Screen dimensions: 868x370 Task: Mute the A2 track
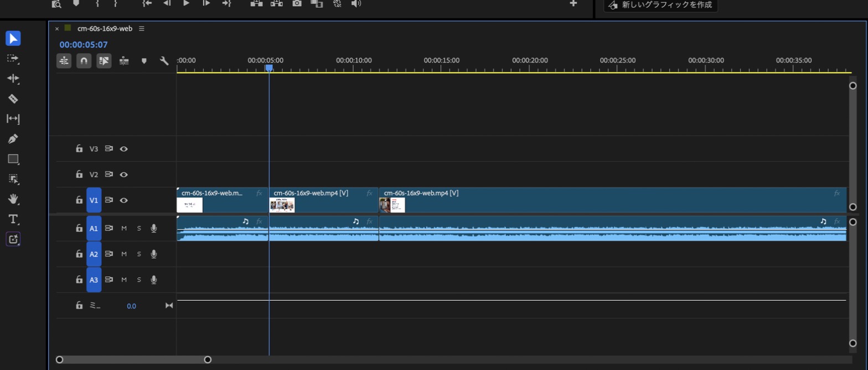tap(124, 254)
